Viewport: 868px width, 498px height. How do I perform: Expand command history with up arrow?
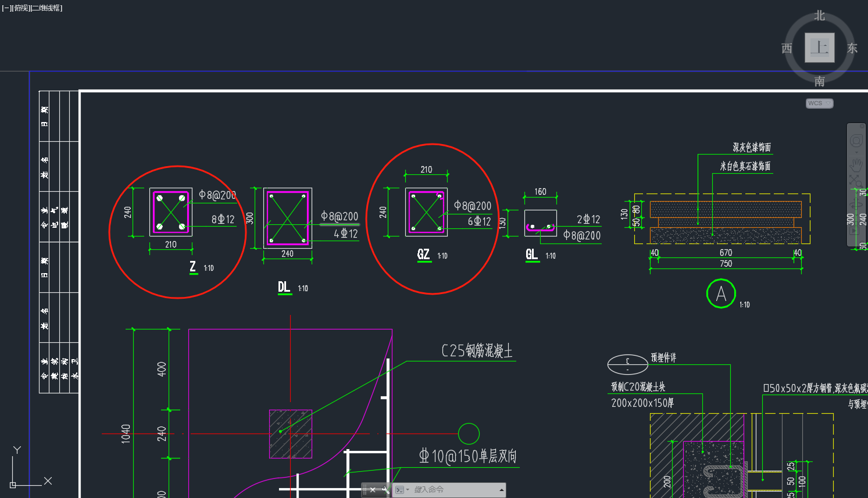point(501,490)
